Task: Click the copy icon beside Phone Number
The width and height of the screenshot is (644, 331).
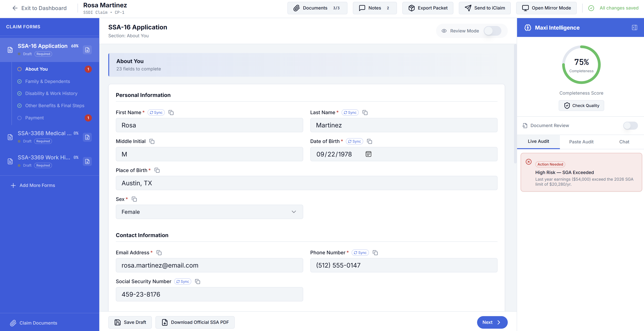Action: (375, 253)
